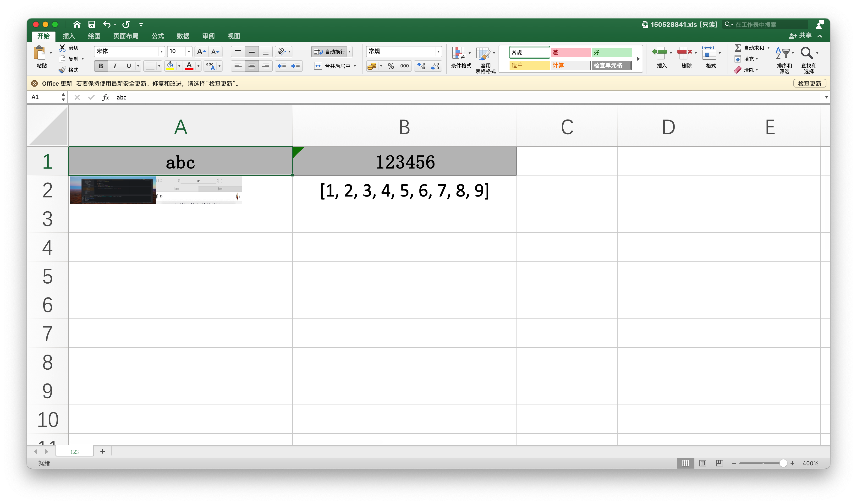Undo the last action
This screenshot has height=504, width=857.
(x=107, y=24)
